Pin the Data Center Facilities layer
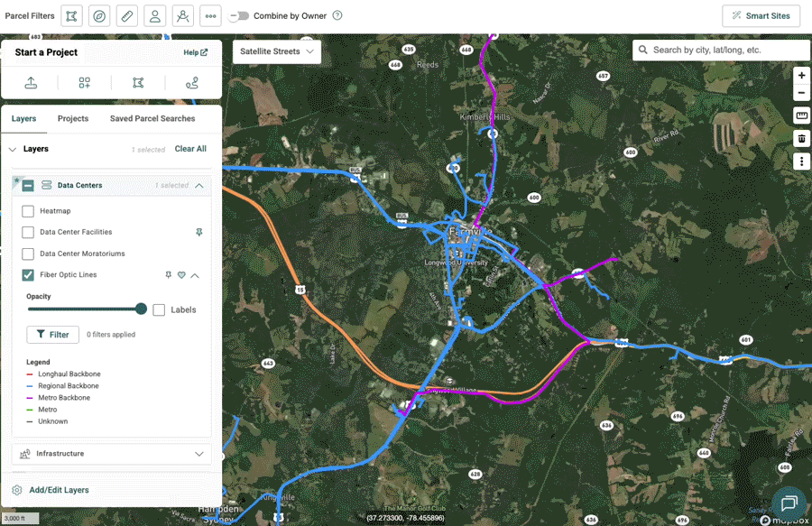812x526 pixels. 198,233
